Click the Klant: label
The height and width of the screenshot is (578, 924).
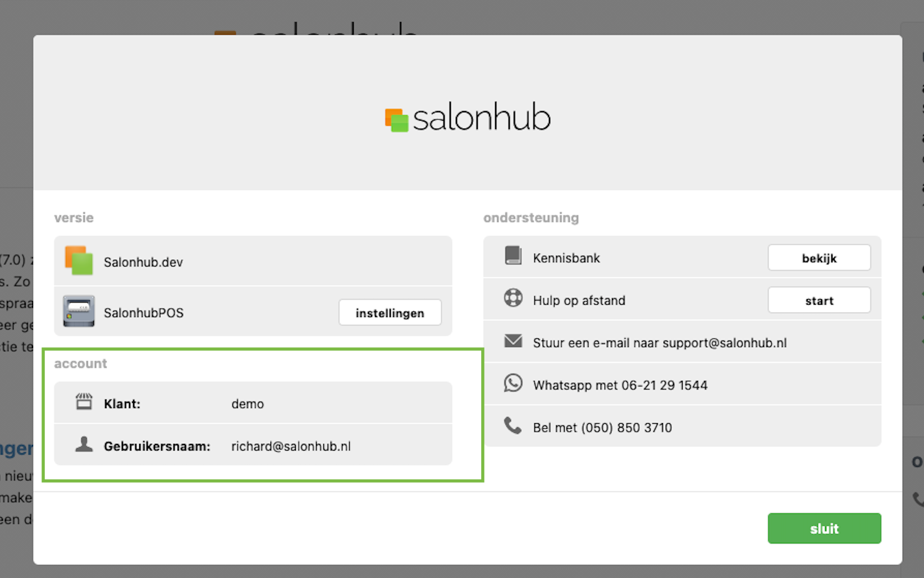tap(122, 404)
